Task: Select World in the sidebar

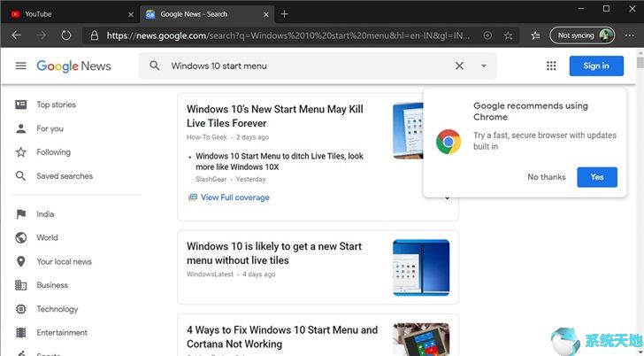Action: (x=47, y=237)
